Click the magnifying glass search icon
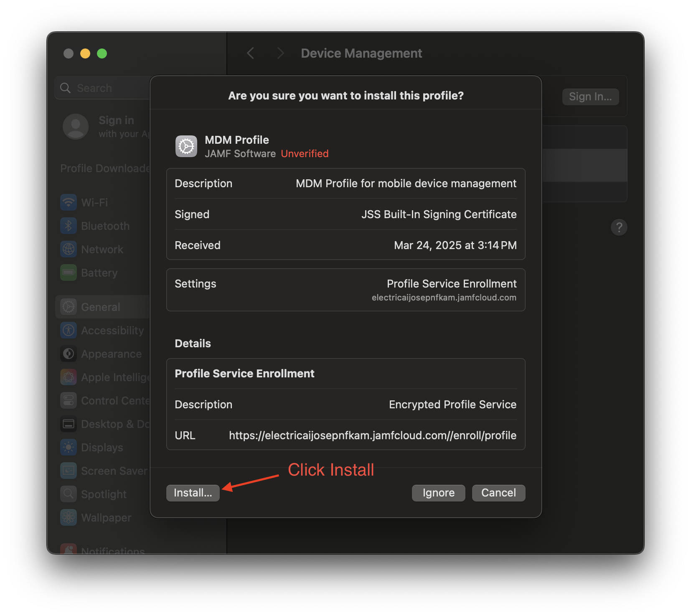 coord(65,88)
